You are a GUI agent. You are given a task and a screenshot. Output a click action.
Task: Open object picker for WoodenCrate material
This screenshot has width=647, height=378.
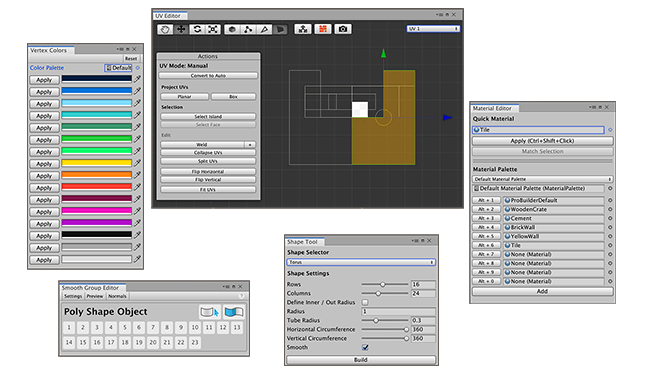tap(610, 209)
